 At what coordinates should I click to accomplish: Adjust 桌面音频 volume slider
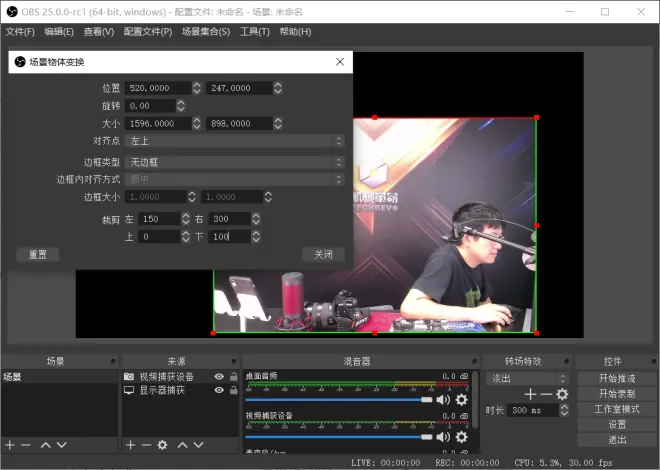(339, 400)
